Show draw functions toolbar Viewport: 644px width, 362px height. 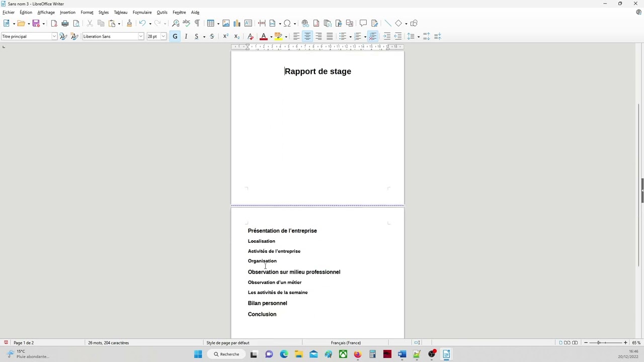tap(414, 23)
